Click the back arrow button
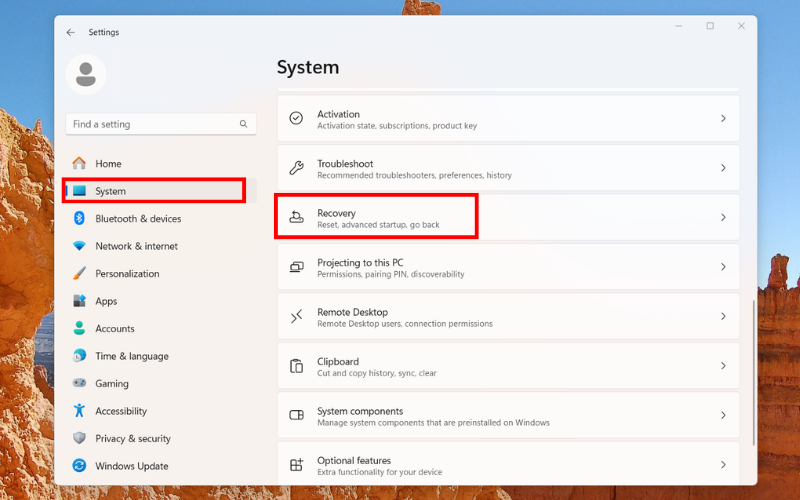 click(70, 32)
